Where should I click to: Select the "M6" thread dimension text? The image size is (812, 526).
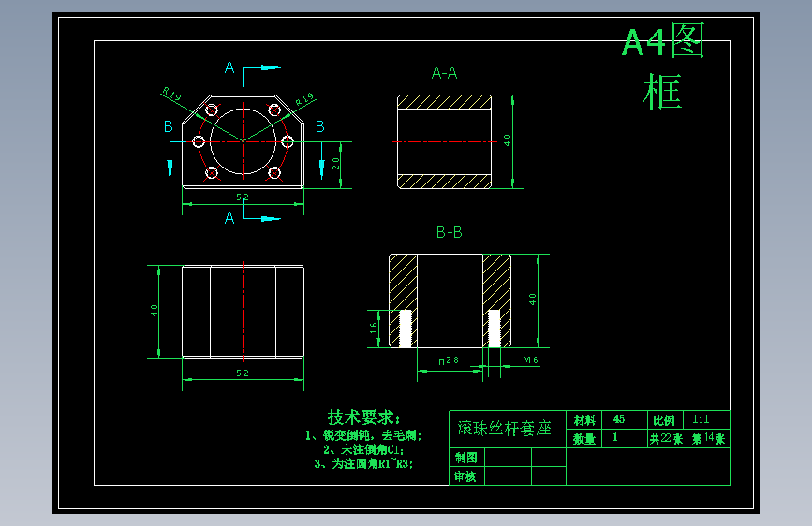530,359
